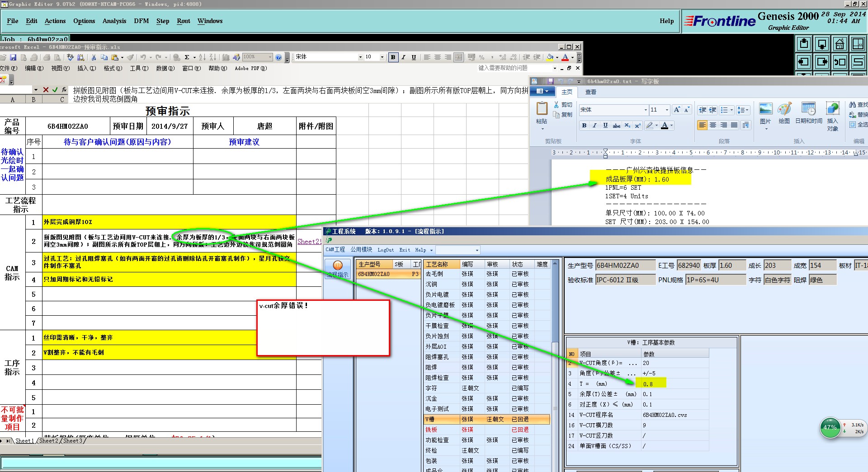Click the 板厚 field showing 1.60
This screenshot has height=472, width=868.
tap(731, 266)
